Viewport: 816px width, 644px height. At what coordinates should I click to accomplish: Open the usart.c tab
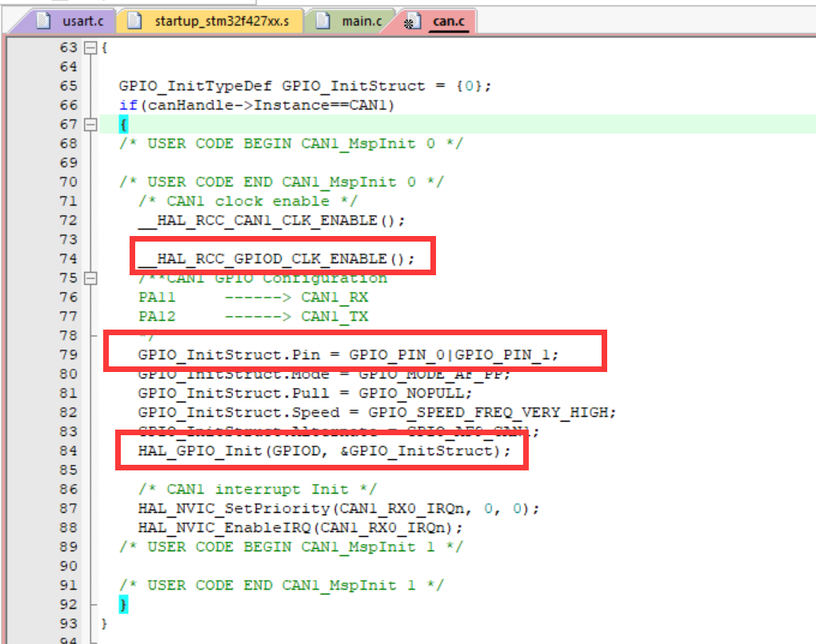pyautogui.click(x=76, y=19)
